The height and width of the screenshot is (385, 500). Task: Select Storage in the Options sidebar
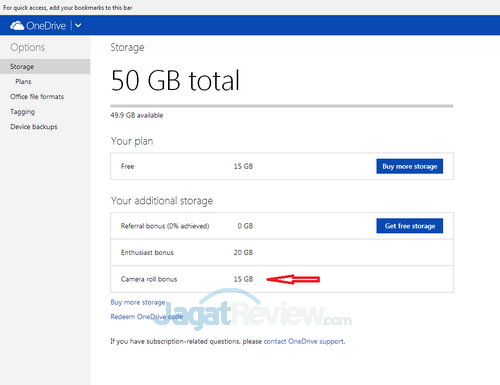pyautogui.click(x=45, y=67)
